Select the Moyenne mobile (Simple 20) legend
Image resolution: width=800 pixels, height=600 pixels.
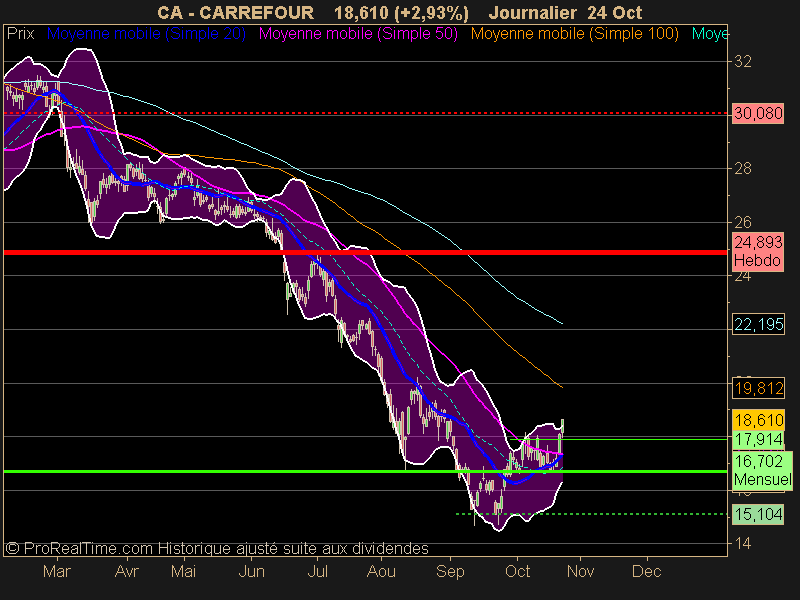[146, 34]
